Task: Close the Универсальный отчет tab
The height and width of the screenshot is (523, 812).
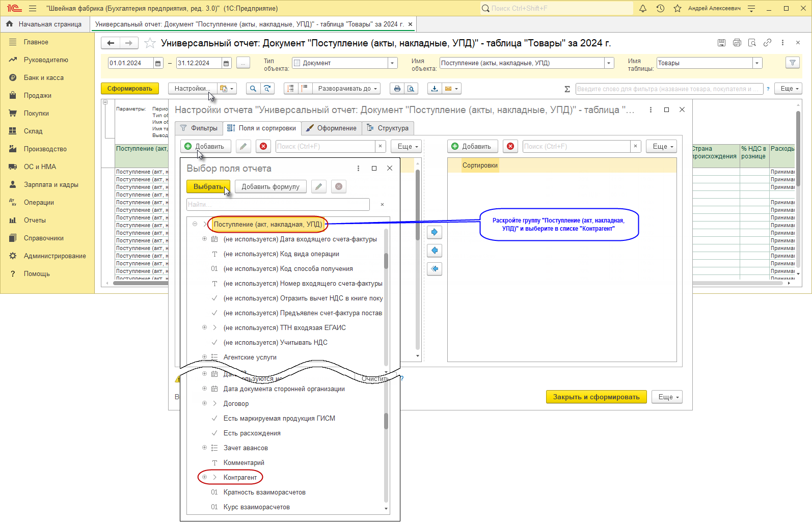Action: coord(411,24)
